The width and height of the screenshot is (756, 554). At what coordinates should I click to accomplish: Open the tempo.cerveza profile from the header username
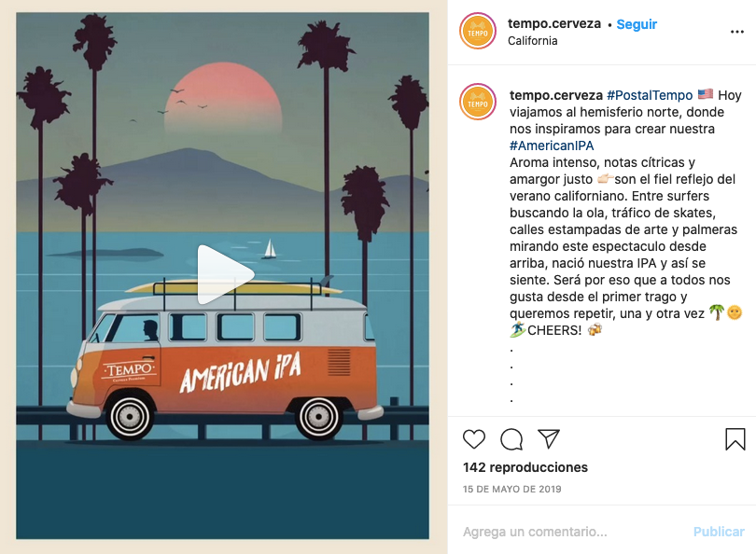554,23
